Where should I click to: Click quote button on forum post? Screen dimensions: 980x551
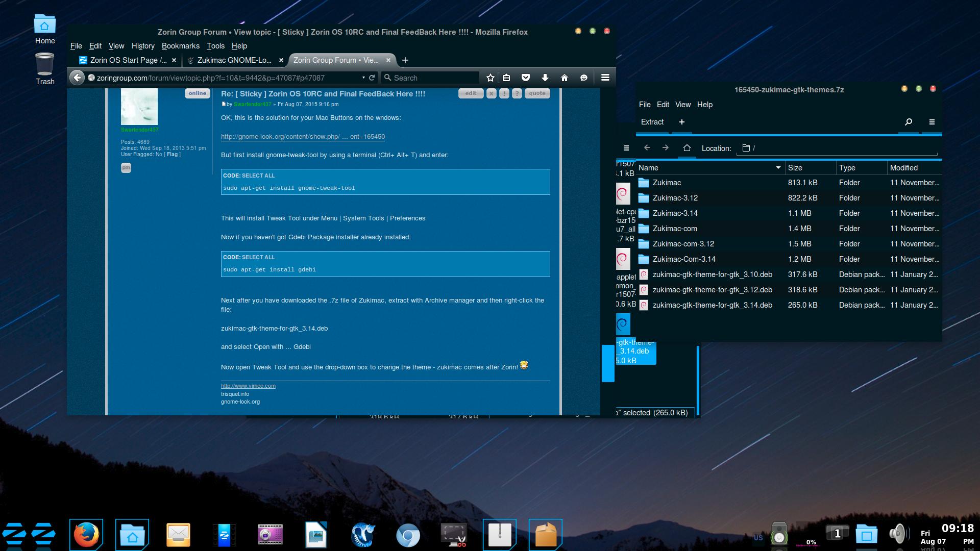click(x=537, y=93)
